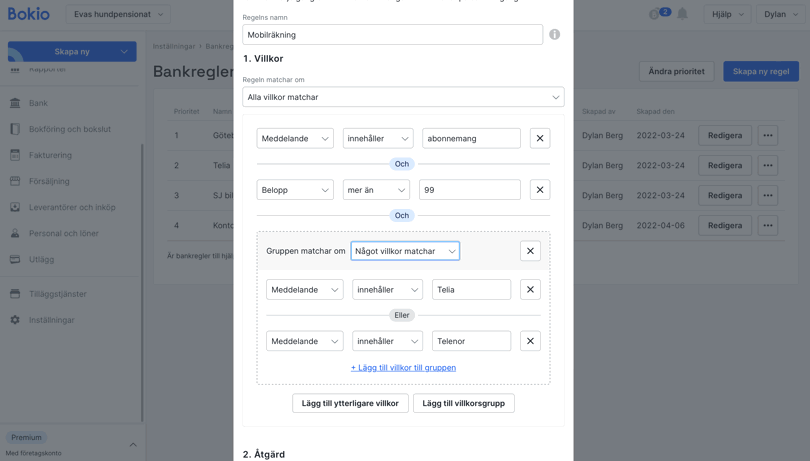Screen dimensions: 810x461
Task: Open more options for rule priority 3
Action: (768, 195)
